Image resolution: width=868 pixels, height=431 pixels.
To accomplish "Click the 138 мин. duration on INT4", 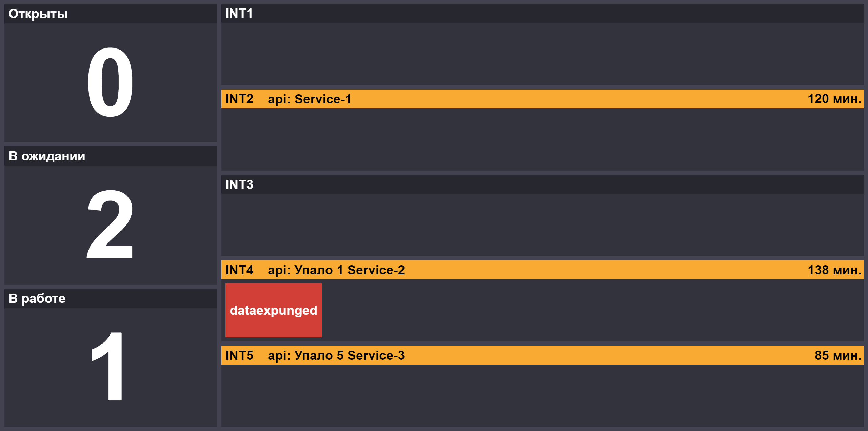I will 834,270.
